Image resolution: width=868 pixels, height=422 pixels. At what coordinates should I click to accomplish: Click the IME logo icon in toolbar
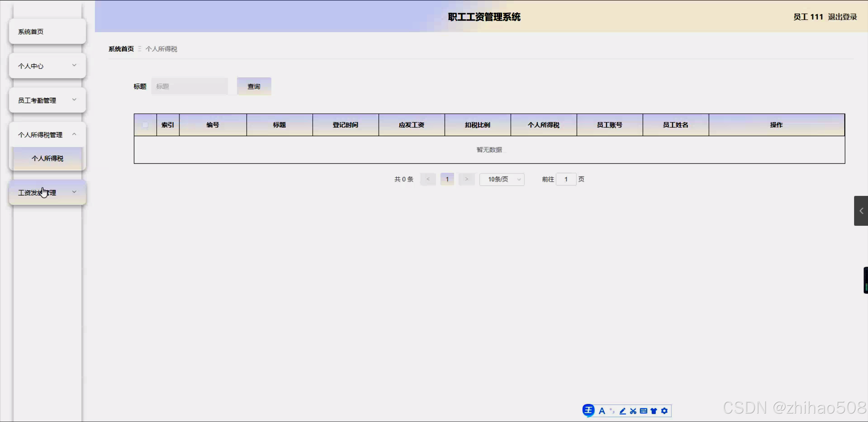click(x=589, y=410)
